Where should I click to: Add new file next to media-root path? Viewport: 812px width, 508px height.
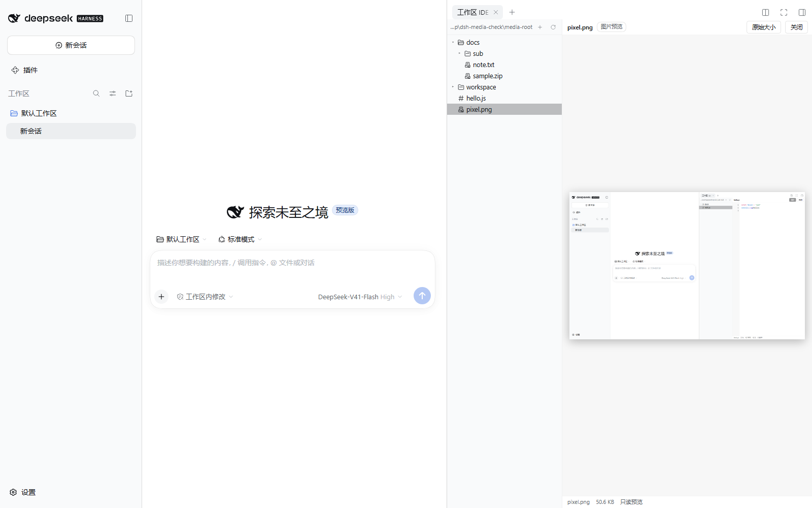tap(540, 27)
